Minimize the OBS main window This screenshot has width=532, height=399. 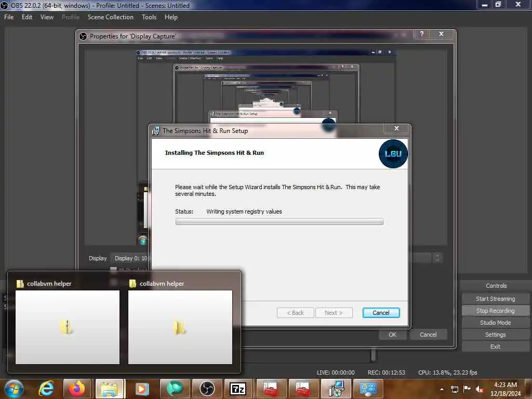click(x=485, y=5)
